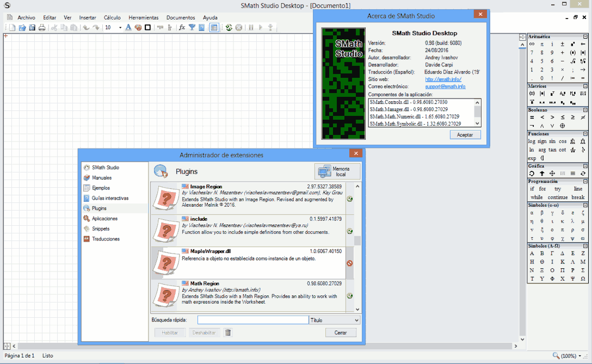Click the trash delete icon in extensions manager
Screen dimensions: 592x364
coord(228,332)
